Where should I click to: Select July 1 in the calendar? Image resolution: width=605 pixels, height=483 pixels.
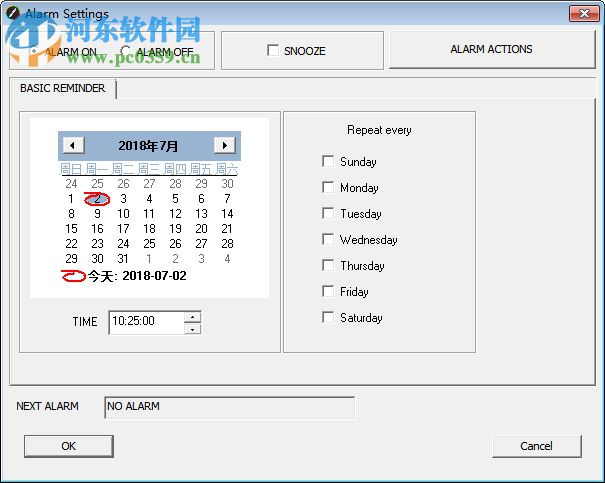tap(71, 199)
